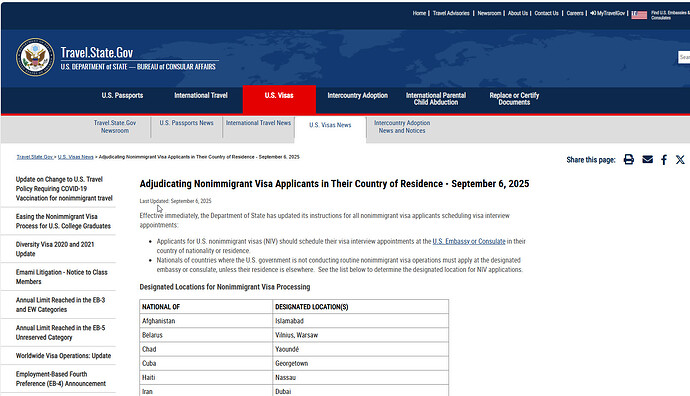
Task: Click the Department of State seal logo
Action: [x=35, y=57]
